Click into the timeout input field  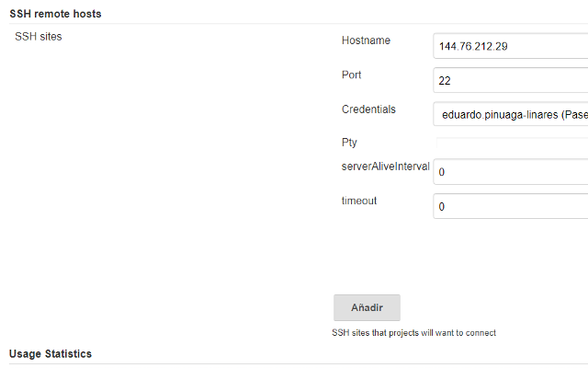coord(511,206)
